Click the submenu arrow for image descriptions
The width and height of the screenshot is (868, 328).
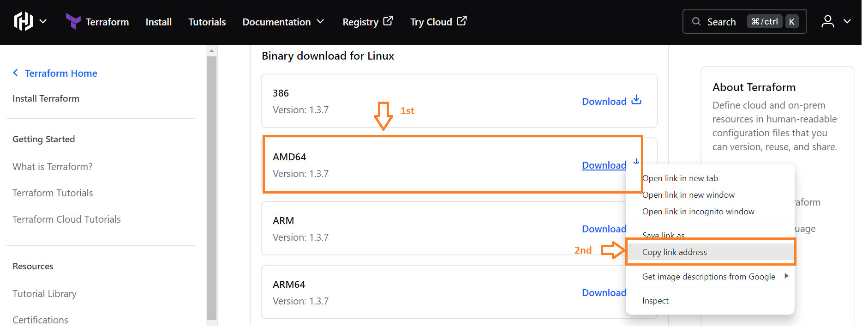point(786,276)
